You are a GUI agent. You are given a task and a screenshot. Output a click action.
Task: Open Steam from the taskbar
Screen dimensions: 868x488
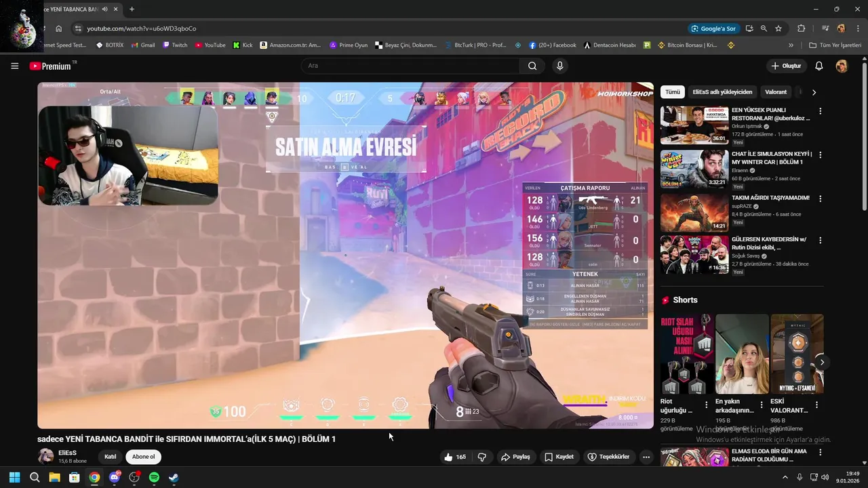point(174,477)
